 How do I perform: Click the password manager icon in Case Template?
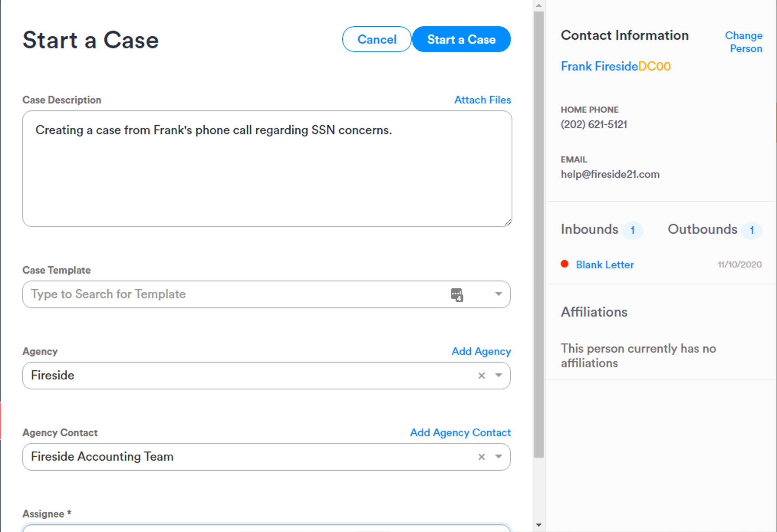(457, 295)
